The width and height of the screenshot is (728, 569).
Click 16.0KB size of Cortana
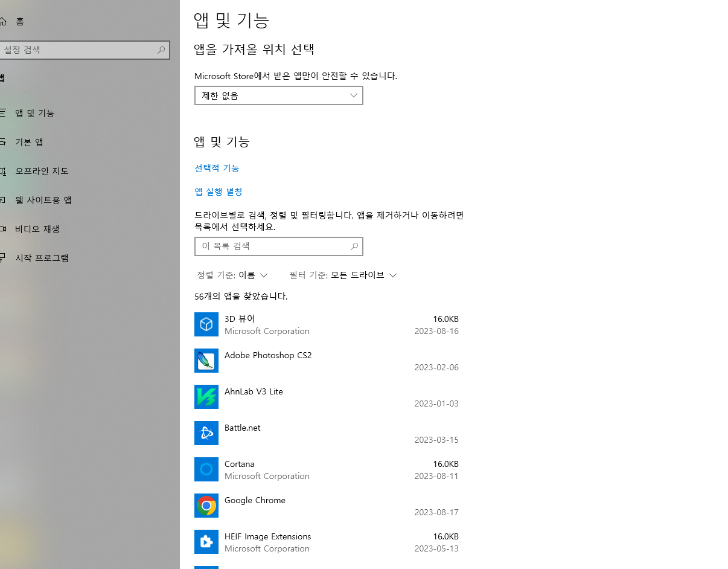click(x=445, y=464)
